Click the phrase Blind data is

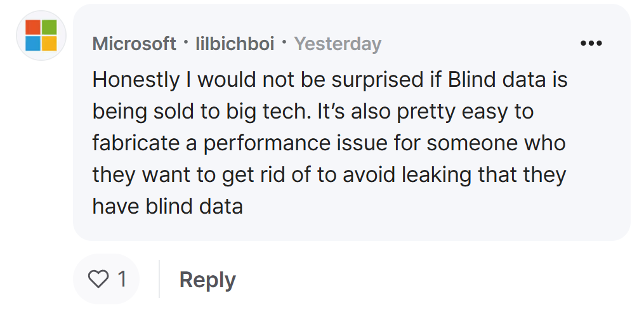coord(508,80)
